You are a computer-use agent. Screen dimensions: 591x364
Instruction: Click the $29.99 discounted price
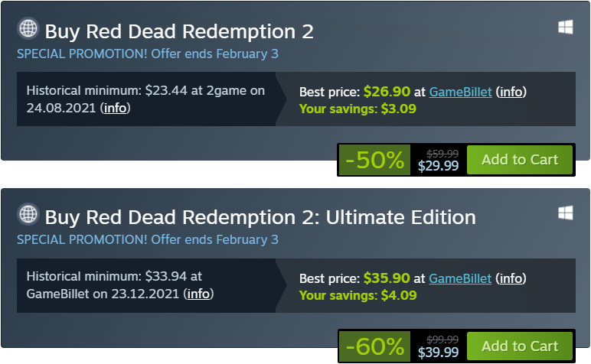coord(438,166)
